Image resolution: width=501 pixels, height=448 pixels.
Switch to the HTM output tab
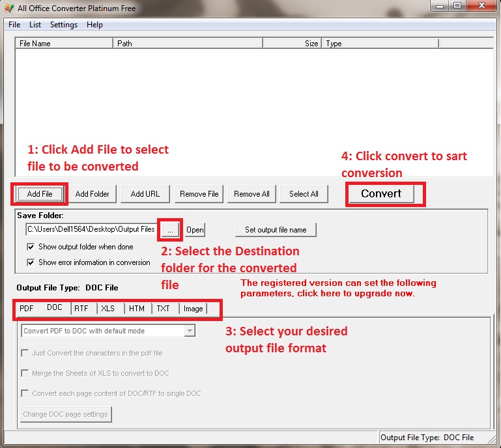(x=137, y=309)
